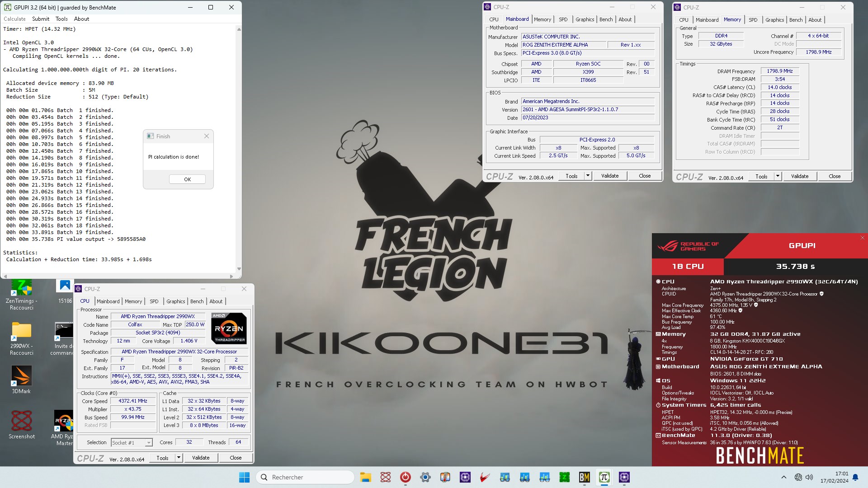Select Memory tab in CPU-Z CPU window
The height and width of the screenshot is (488, 868).
tap(133, 301)
